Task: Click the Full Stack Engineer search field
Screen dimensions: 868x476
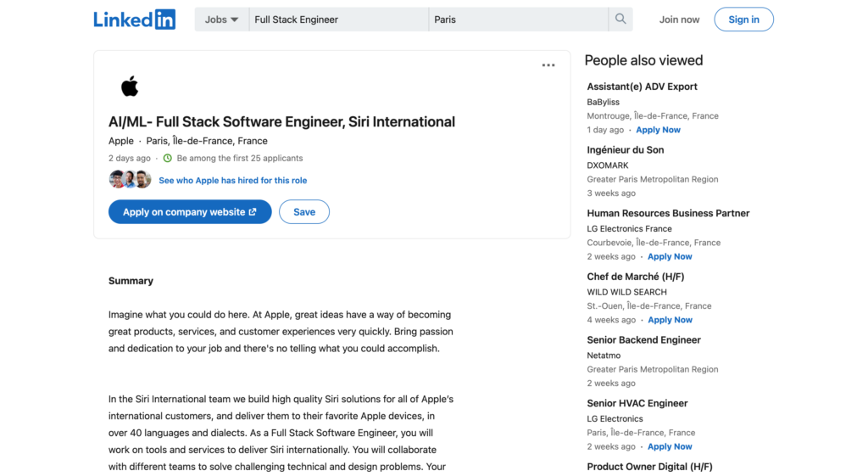Action: (x=339, y=20)
